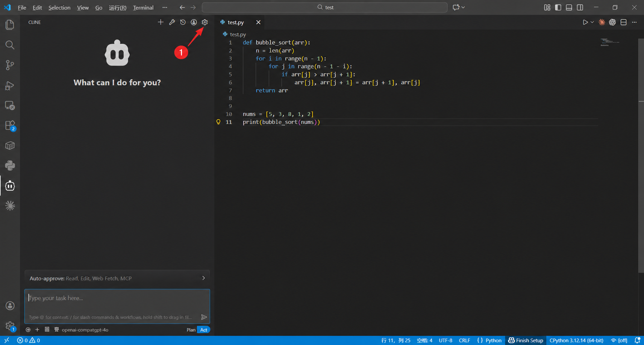Click Finish Setup in the status bar
Screen dimensions: 644x345
coord(526,340)
